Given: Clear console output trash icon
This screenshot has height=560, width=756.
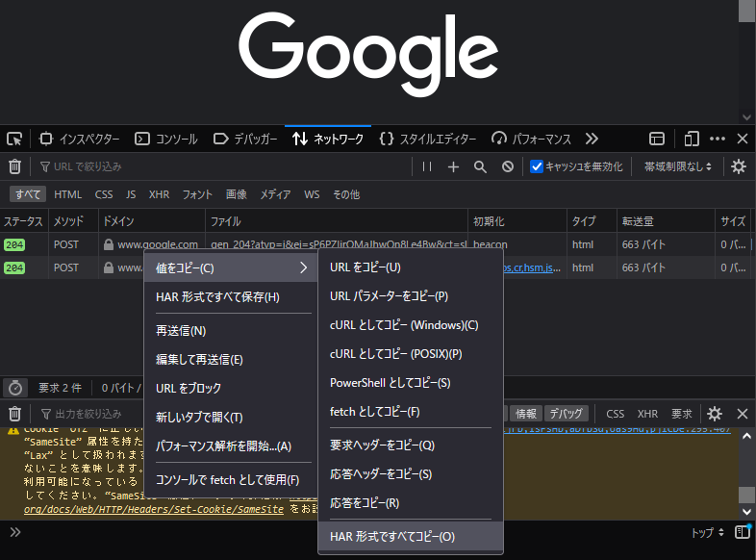Looking at the screenshot, I should 15,414.
